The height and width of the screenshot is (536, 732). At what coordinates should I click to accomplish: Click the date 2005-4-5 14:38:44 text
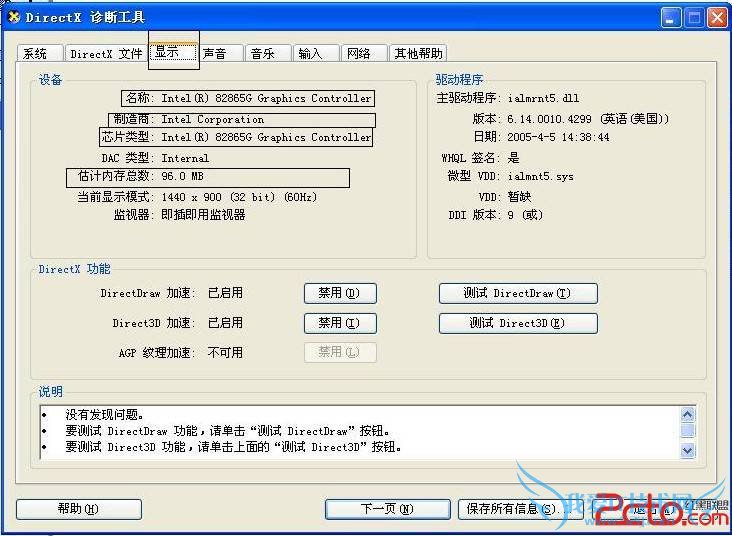(558, 137)
